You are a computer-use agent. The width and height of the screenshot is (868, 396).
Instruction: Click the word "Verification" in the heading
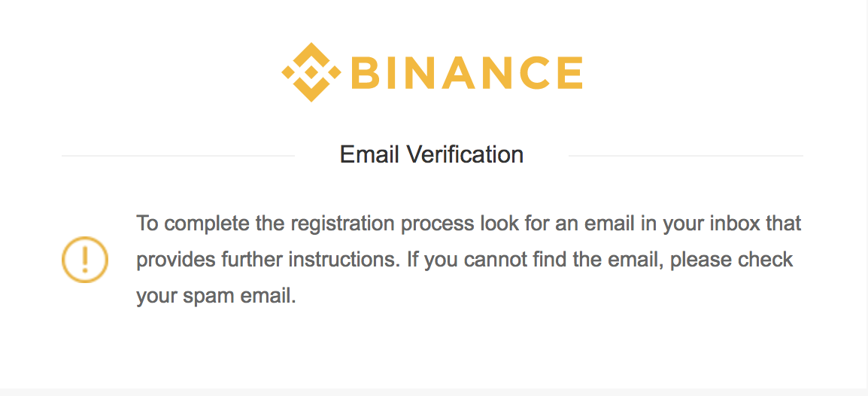(465, 154)
